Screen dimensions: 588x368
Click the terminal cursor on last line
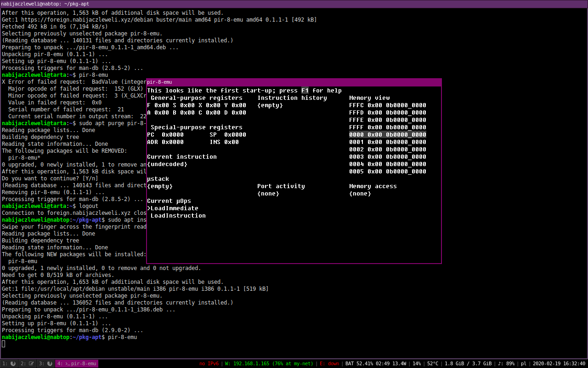[x=4, y=344]
